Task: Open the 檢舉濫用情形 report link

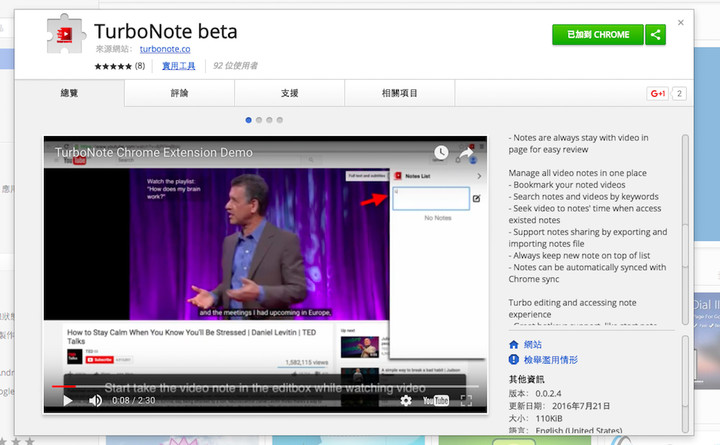Action: pos(551,360)
